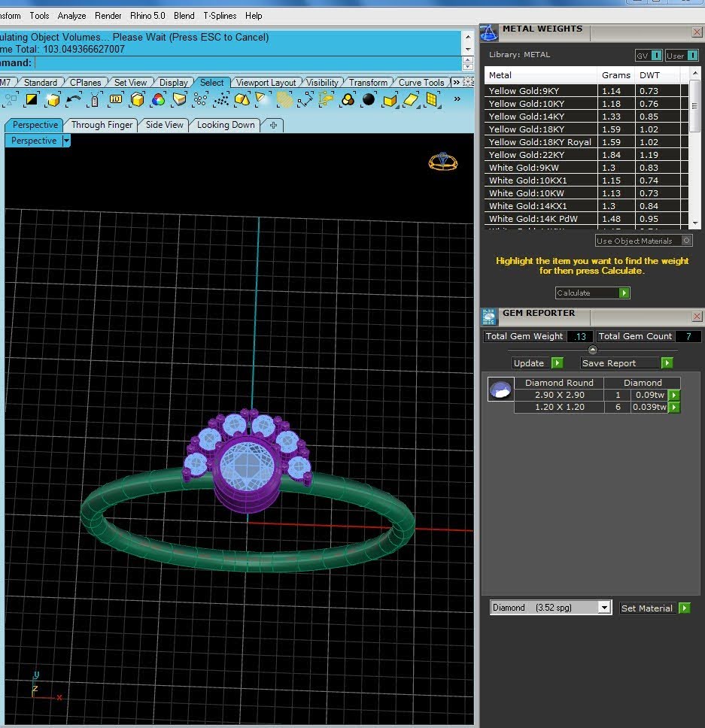Toggle the GV library switch
This screenshot has width=705, height=728.
click(649, 56)
